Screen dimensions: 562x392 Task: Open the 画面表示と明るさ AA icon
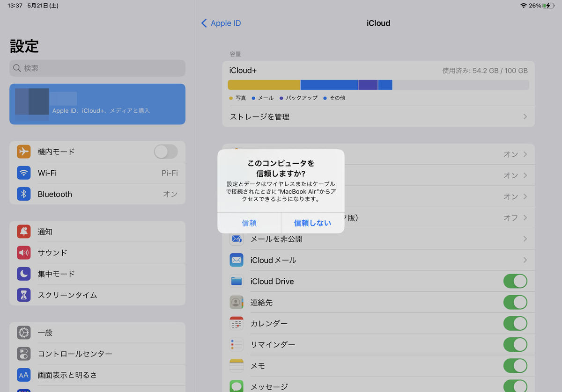click(24, 375)
